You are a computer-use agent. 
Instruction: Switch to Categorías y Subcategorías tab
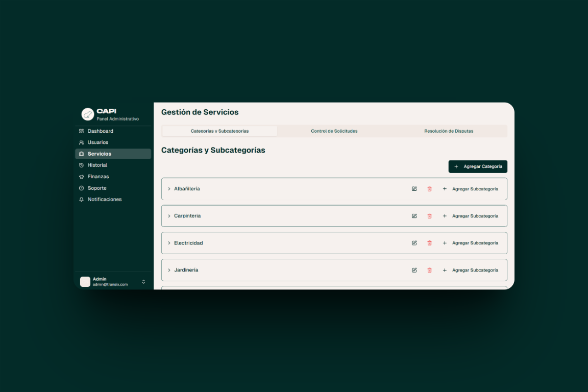tap(220, 131)
